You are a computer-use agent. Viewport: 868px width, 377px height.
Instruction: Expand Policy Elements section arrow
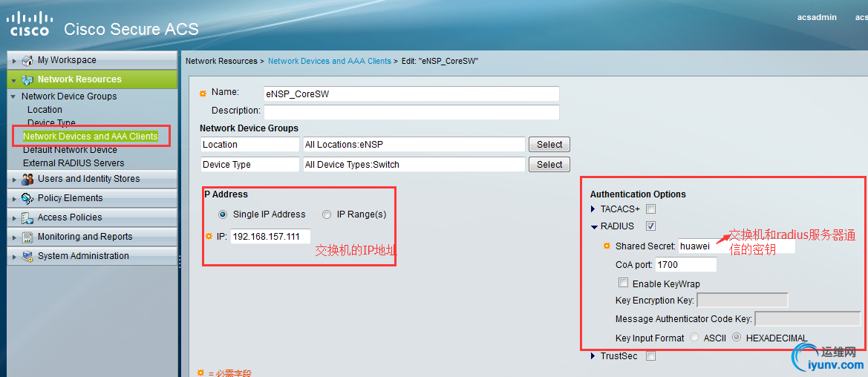(14, 198)
